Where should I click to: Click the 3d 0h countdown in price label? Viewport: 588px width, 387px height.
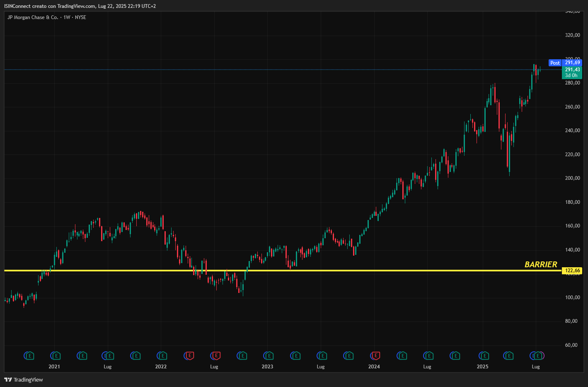tap(571, 75)
